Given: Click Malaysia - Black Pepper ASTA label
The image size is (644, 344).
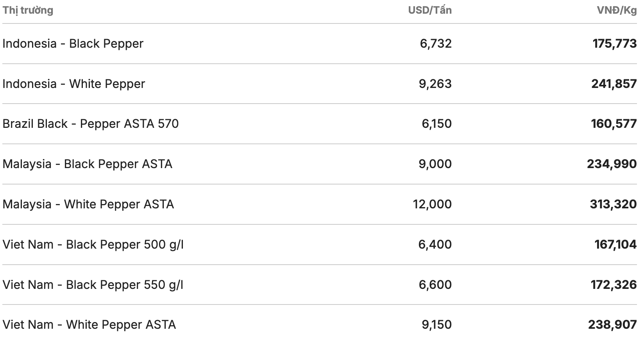Looking at the screenshot, I should (x=87, y=164).
